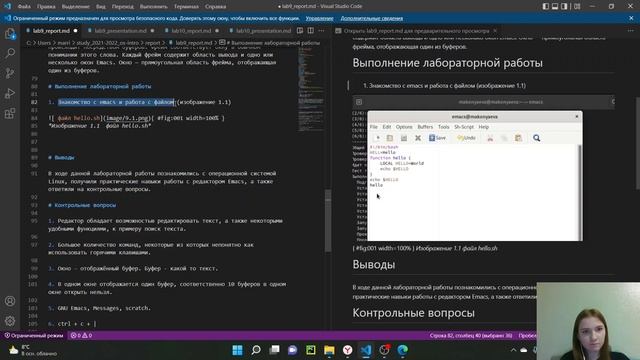Click the Управление link in banner
Image resolution: width=640 pixels, height=360 pixels.
pyautogui.click(x=319, y=18)
